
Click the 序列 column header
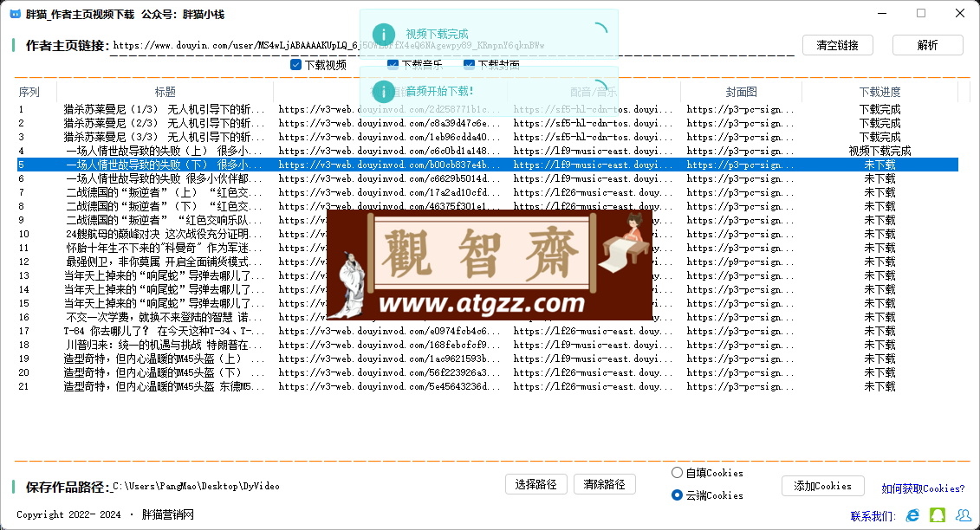[x=29, y=92]
